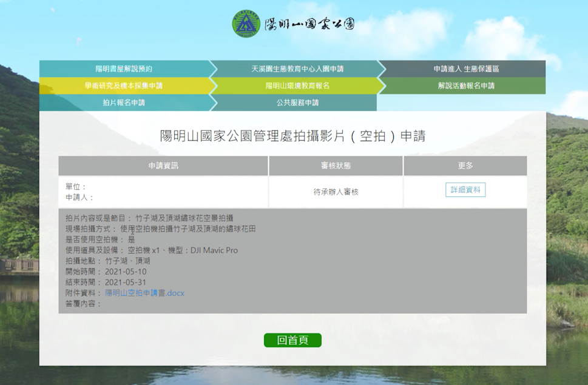Click the 詳細資料 button
This screenshot has width=588, height=385.
click(x=465, y=190)
